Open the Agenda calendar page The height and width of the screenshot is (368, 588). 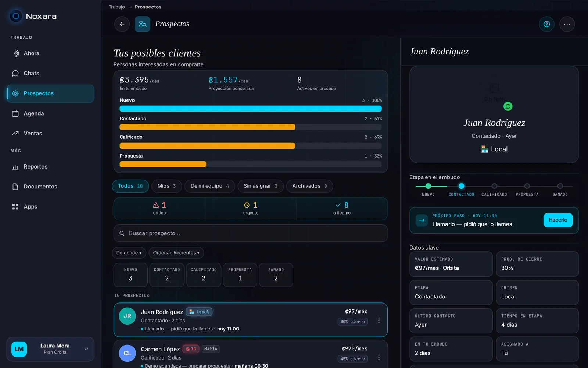point(50,113)
